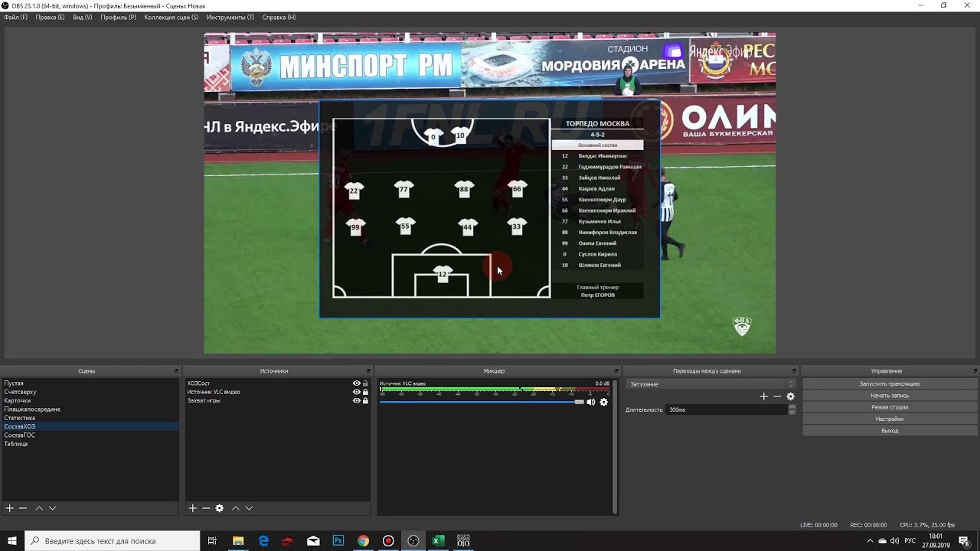Open the Коллекция сцен menu
The height and width of the screenshot is (551, 980).
pos(171,17)
